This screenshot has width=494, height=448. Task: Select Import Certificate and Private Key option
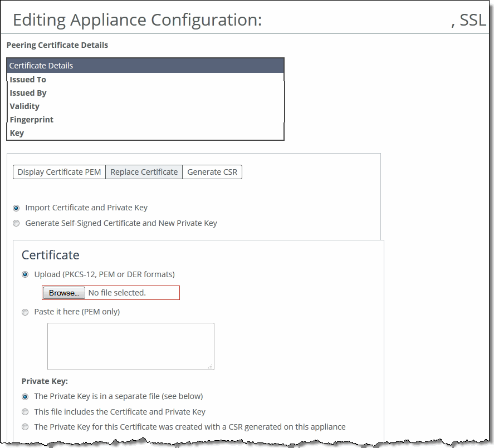16,208
